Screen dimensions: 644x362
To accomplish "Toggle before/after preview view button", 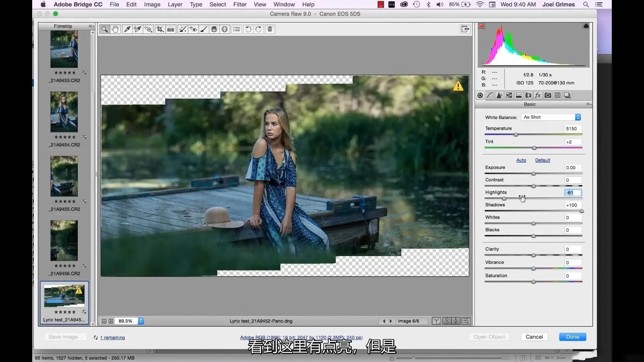I will [436, 321].
